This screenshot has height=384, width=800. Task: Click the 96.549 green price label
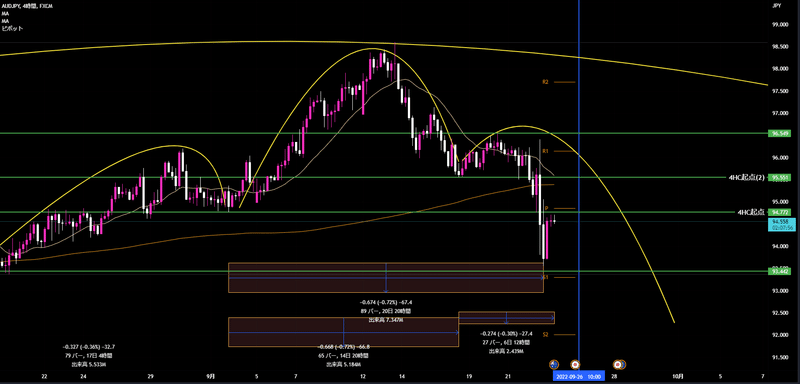(x=780, y=133)
